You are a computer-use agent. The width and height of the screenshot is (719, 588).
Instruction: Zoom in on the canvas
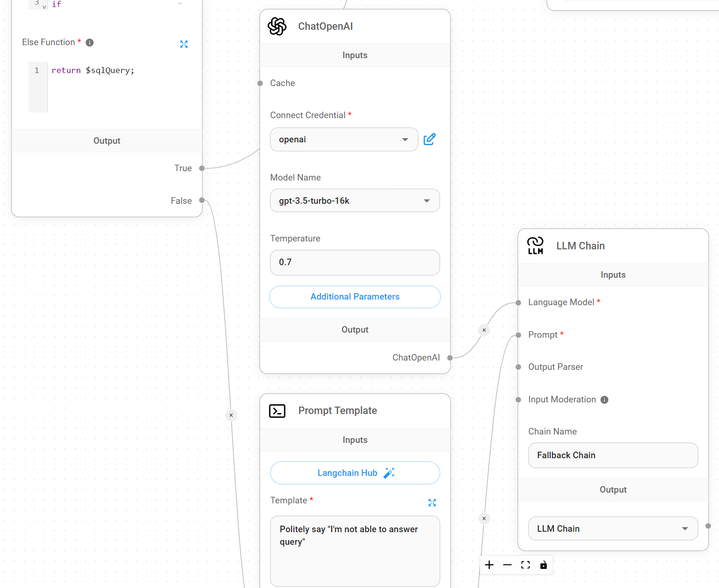point(489,565)
